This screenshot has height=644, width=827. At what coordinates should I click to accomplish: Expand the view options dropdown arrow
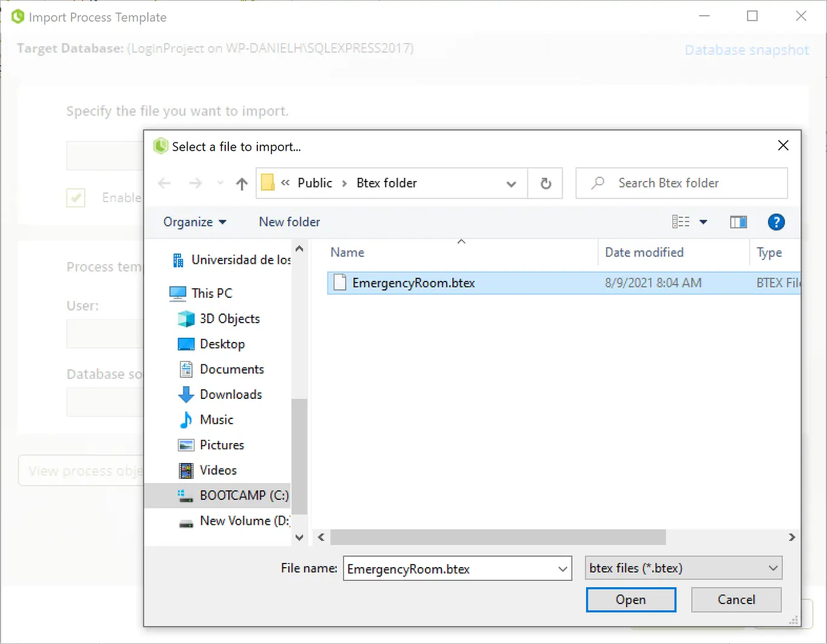(x=703, y=222)
